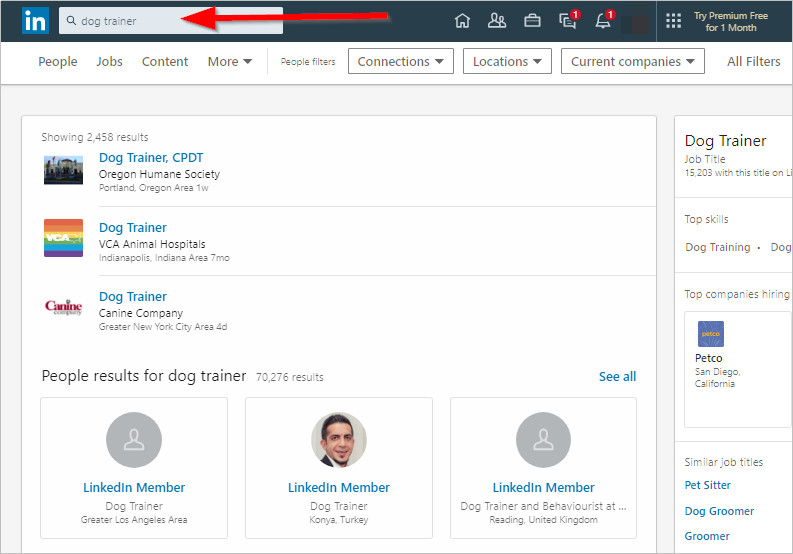Click Dog Training top skill
Image resolution: width=793 pixels, height=554 pixels.
point(718,247)
